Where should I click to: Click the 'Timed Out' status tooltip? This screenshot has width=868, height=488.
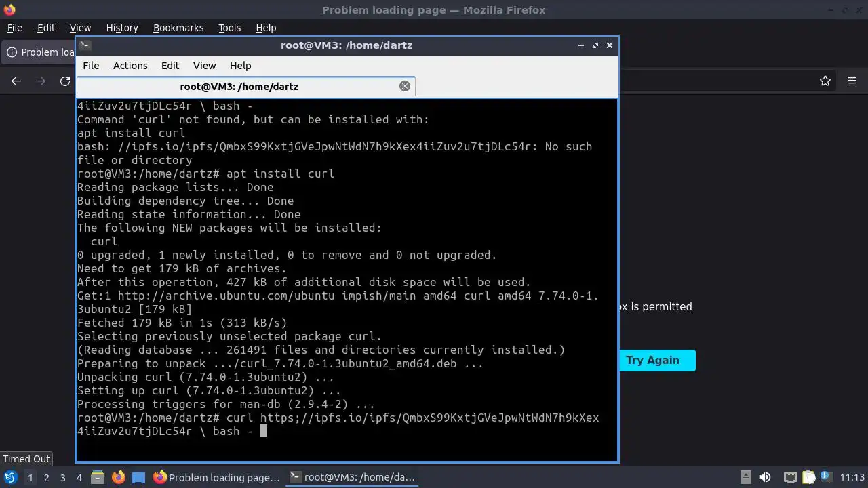click(x=26, y=459)
